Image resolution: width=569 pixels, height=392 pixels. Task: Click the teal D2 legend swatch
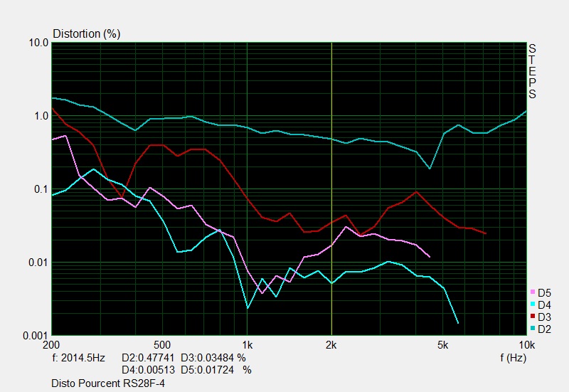point(533,329)
